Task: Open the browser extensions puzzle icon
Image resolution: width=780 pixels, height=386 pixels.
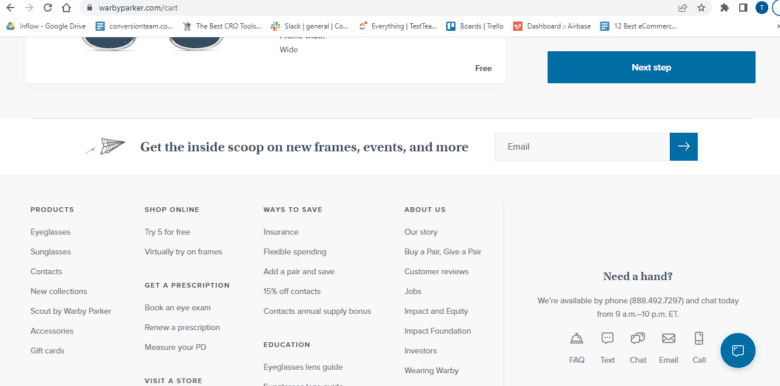Action: [725, 7]
